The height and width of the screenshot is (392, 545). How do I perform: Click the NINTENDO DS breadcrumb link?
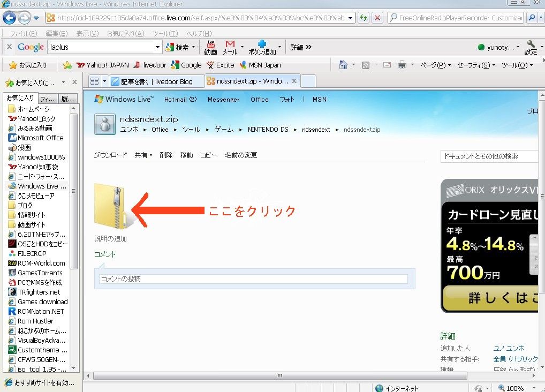click(268, 130)
